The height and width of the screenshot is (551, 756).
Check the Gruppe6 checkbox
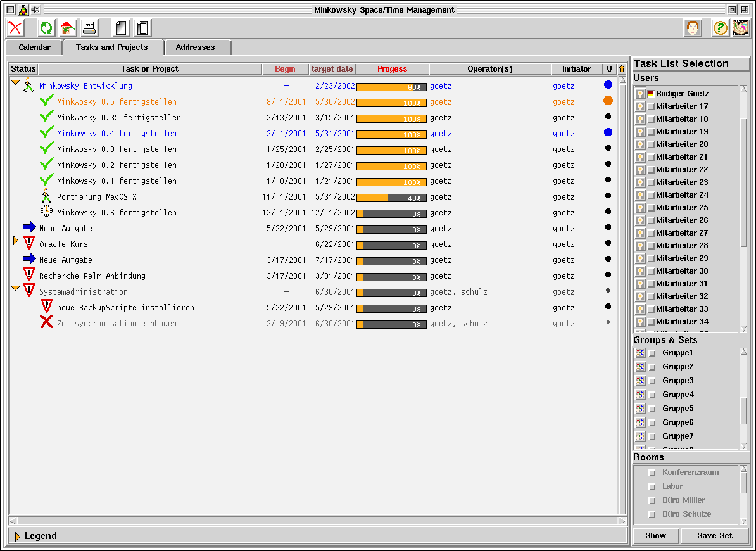[x=652, y=423]
